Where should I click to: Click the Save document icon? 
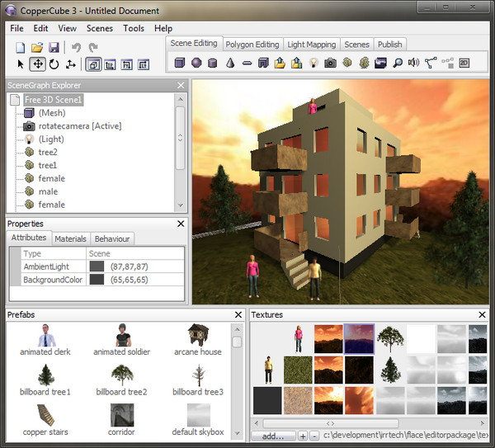54,48
